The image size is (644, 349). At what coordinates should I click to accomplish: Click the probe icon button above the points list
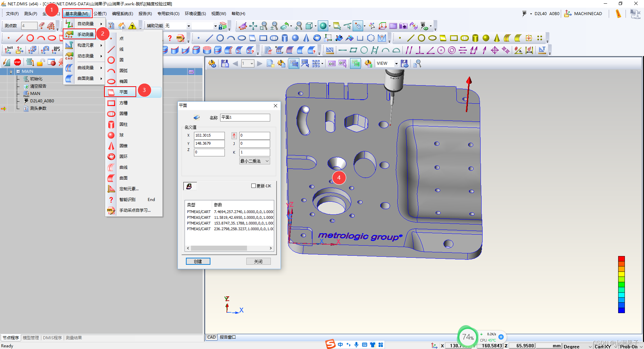189,186
